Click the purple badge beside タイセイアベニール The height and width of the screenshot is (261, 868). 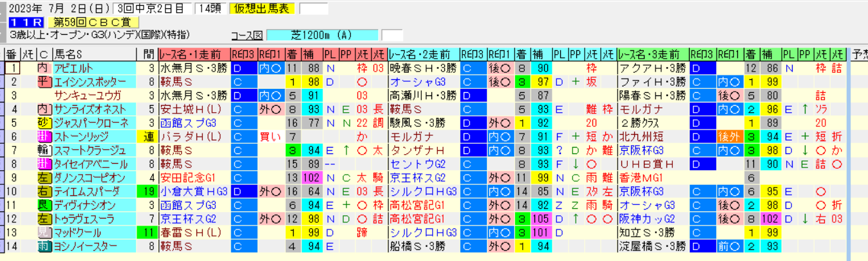pyautogui.click(x=43, y=164)
